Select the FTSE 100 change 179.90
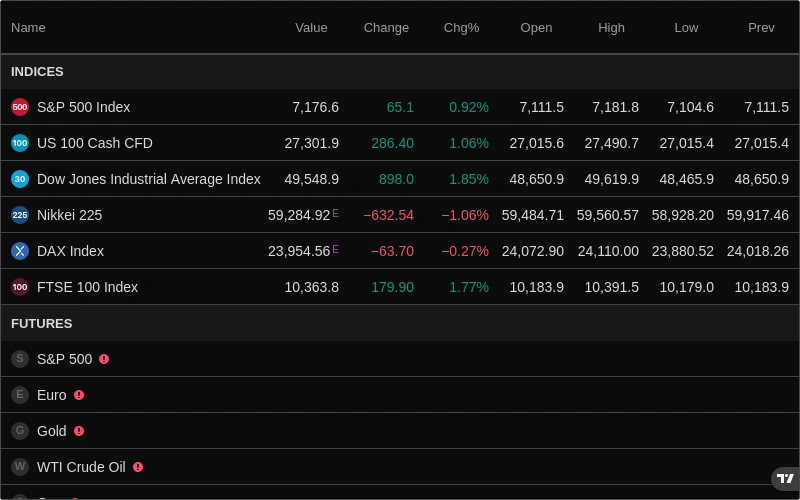 [x=392, y=287]
